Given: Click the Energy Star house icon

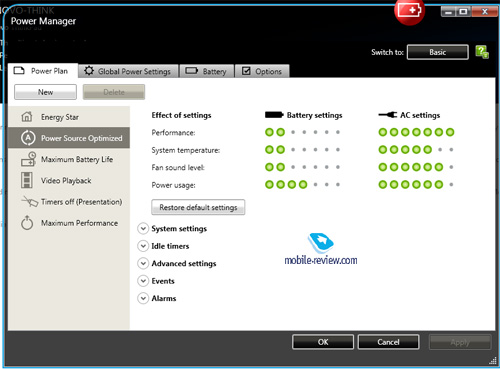Looking at the screenshot, I should tap(27, 117).
